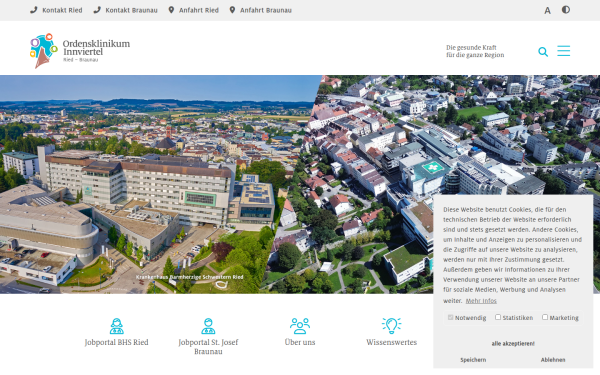Viewport: 600px width, 375px height.
Task: Click the phone icon beside Kontakt Braunau
Action: pos(97,10)
